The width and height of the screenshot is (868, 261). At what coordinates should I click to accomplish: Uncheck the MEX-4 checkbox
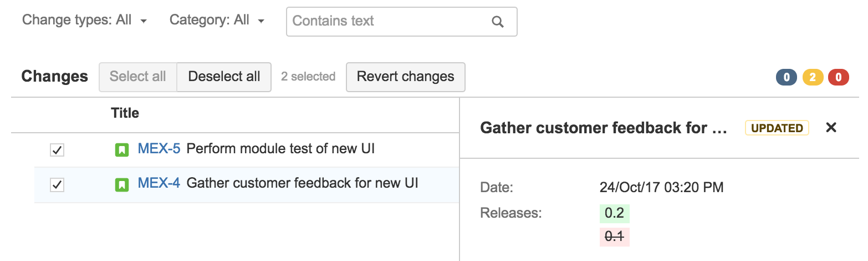(57, 185)
